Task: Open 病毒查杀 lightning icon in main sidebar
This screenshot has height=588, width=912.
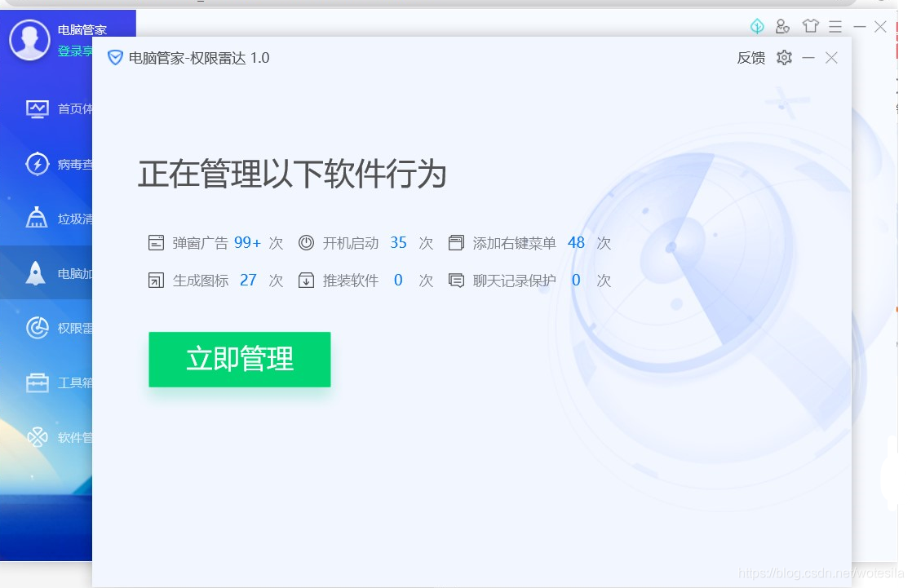Action: click(38, 163)
